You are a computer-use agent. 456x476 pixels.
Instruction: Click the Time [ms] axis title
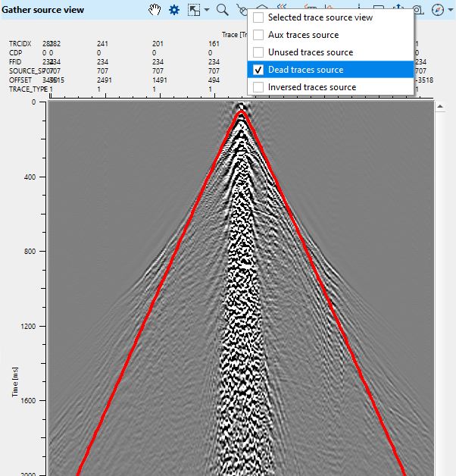[x=14, y=382]
